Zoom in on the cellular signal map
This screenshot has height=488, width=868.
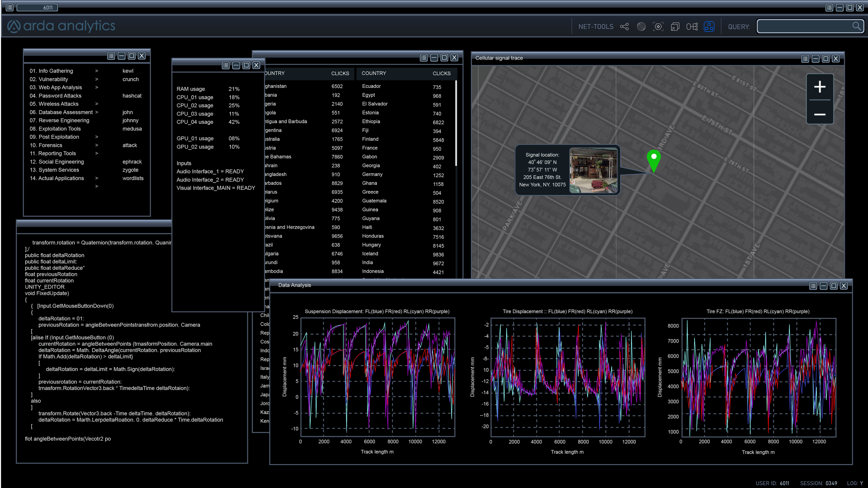click(820, 87)
